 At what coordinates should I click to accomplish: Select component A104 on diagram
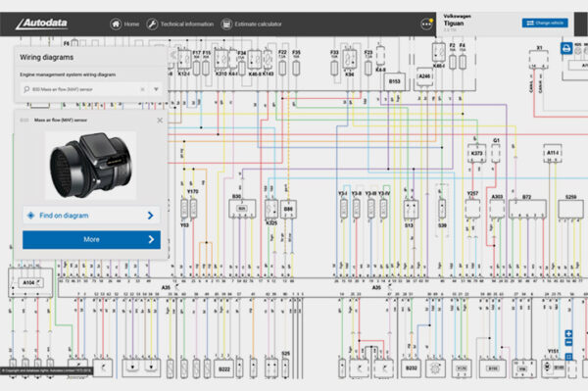[30, 282]
